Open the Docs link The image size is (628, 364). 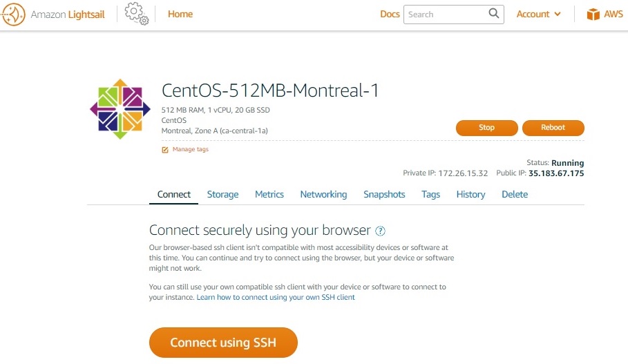390,14
